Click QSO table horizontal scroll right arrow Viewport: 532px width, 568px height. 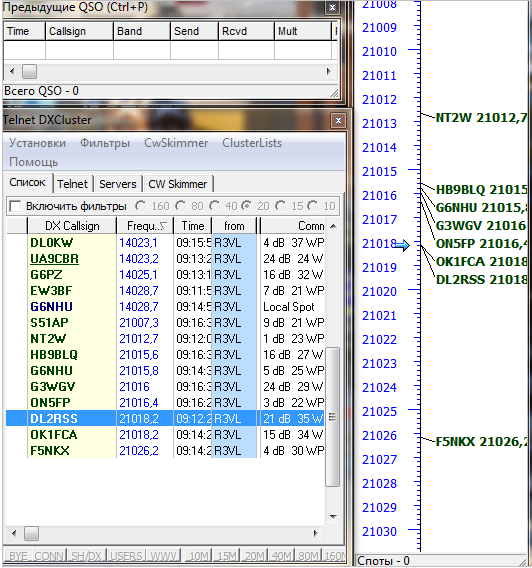[x=328, y=71]
